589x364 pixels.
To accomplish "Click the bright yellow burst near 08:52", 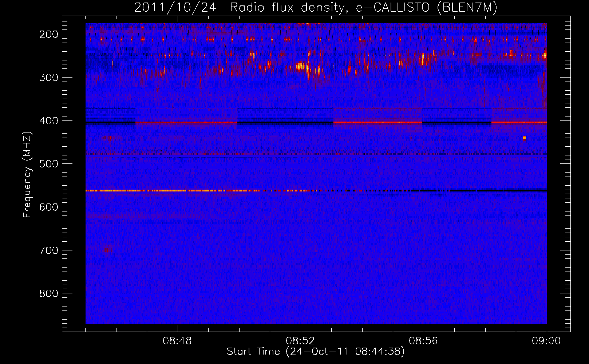I will point(302,66).
